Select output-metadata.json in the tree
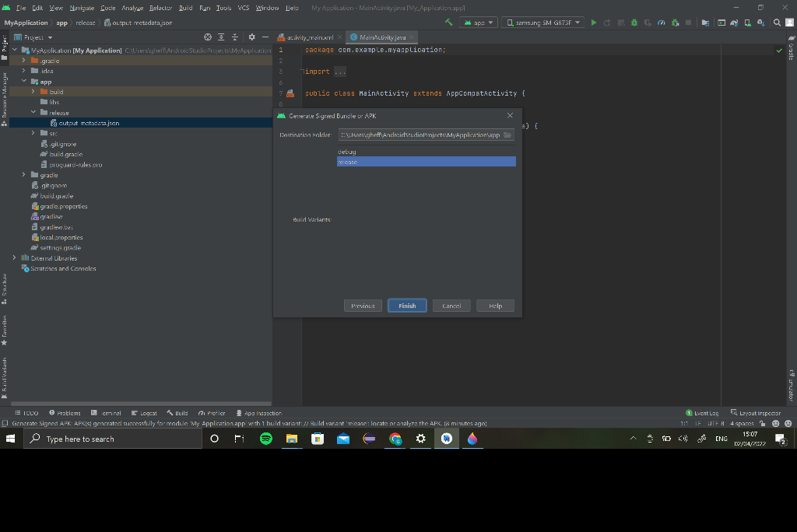797x532 pixels. pyautogui.click(x=84, y=123)
